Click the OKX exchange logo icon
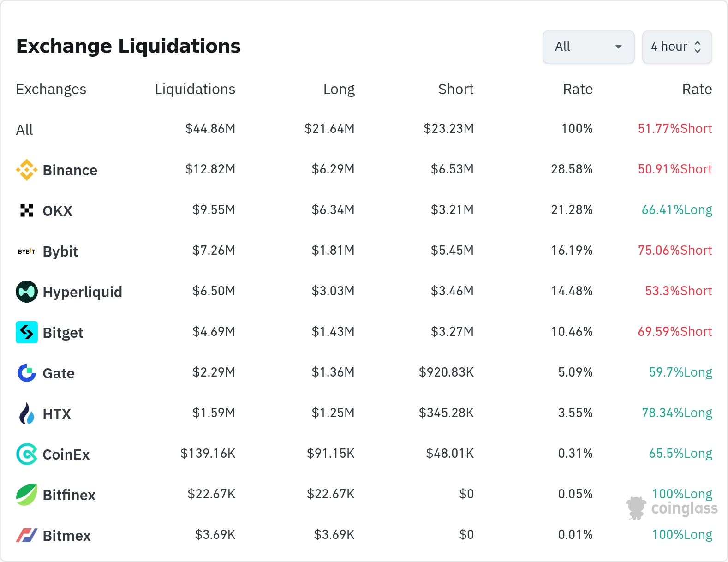This screenshot has height=562, width=728. click(x=27, y=210)
